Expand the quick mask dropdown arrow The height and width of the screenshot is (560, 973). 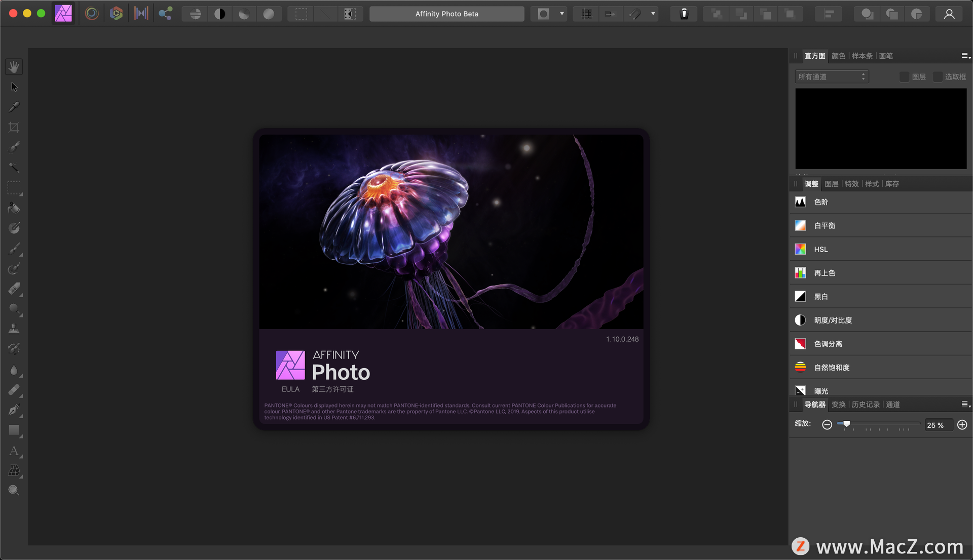click(562, 14)
